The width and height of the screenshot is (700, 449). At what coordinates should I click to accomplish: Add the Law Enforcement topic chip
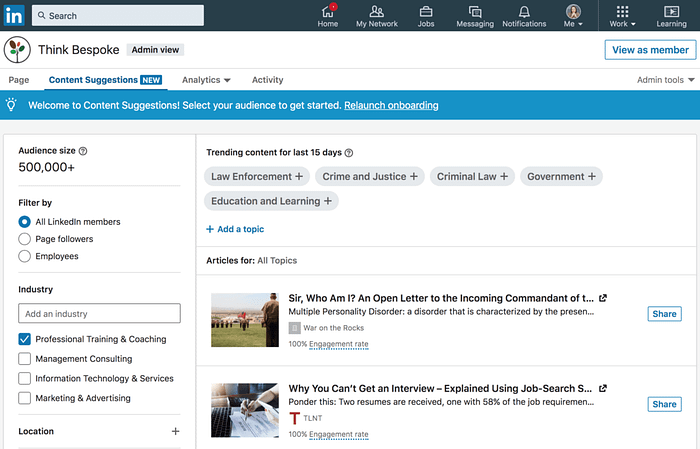[257, 176]
